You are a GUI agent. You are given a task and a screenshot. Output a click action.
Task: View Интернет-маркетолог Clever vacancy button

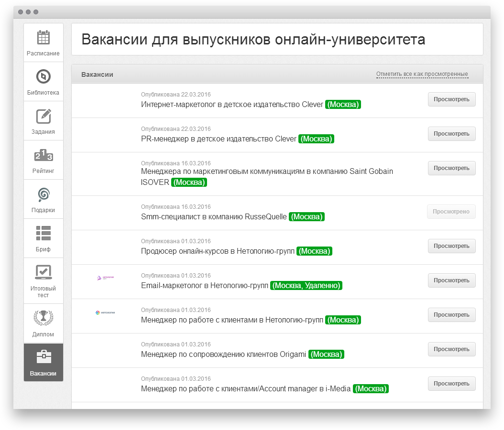[451, 99]
